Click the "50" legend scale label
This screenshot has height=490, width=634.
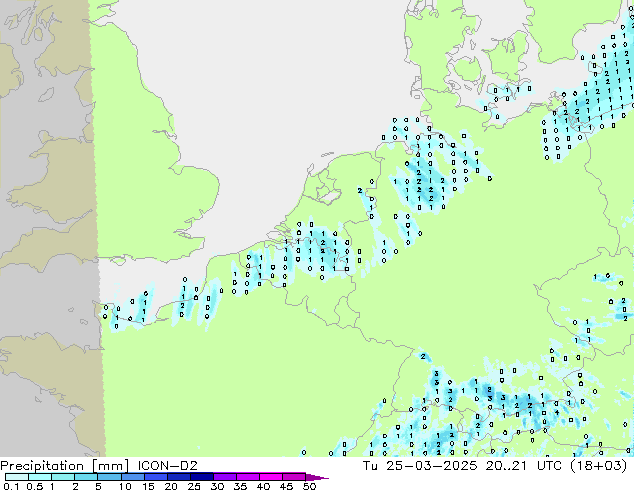pos(309,486)
